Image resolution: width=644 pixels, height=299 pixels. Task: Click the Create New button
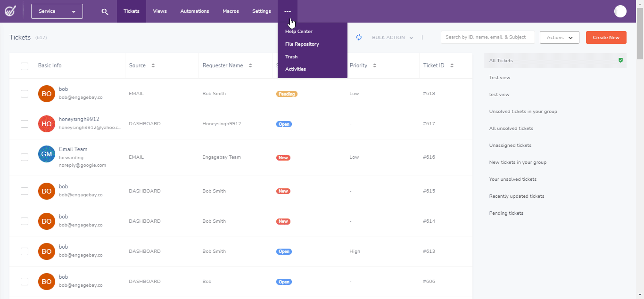coord(606,38)
